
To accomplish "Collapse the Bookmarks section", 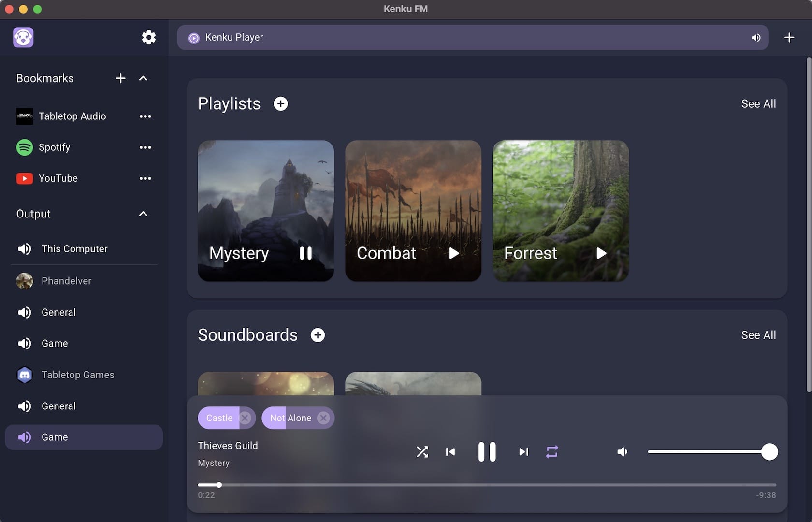I will 143,78.
